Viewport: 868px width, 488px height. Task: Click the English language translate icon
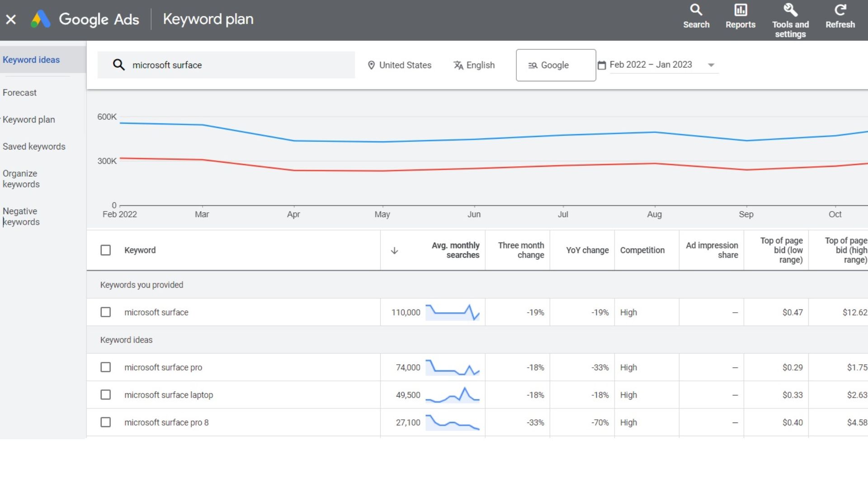(x=458, y=65)
